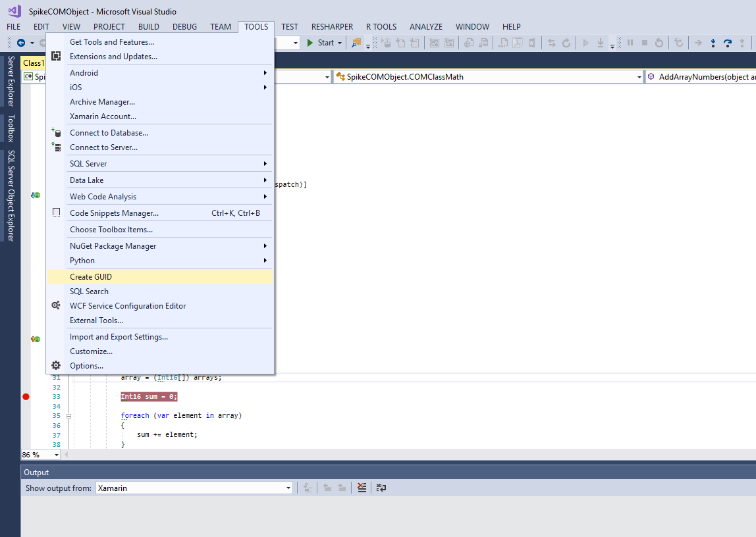Click the download arrow toolbar icon
The image size is (756, 537).
click(x=601, y=43)
